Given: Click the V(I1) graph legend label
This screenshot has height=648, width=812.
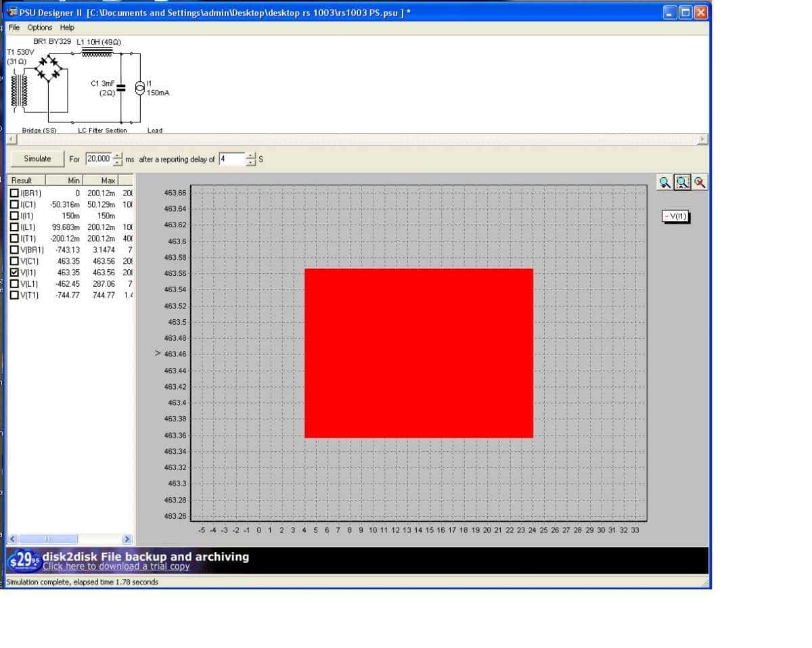Looking at the screenshot, I should point(676,216).
